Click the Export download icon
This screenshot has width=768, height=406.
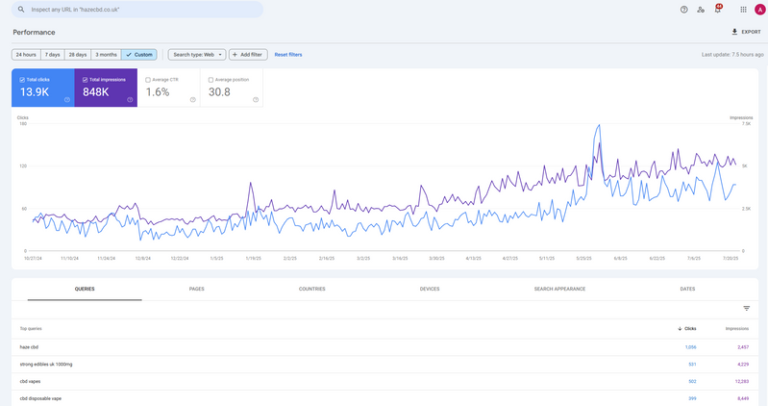(734, 32)
